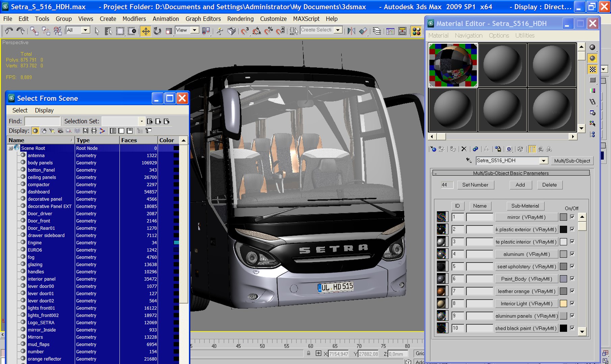
Task: Choose the Select Object arrow tool
Action: click(97, 31)
